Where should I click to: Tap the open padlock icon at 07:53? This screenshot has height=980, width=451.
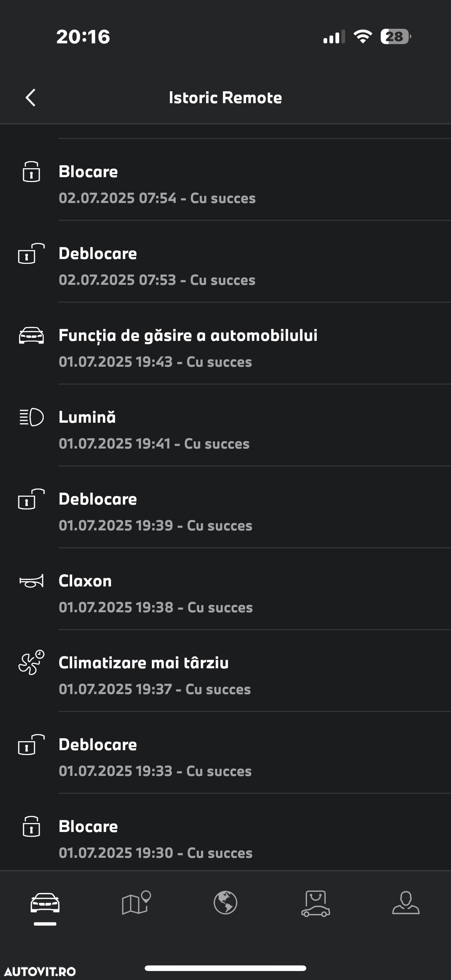pos(31,253)
